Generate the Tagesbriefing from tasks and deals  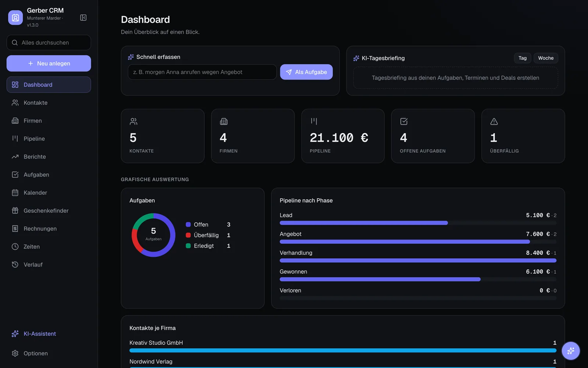coord(455,78)
